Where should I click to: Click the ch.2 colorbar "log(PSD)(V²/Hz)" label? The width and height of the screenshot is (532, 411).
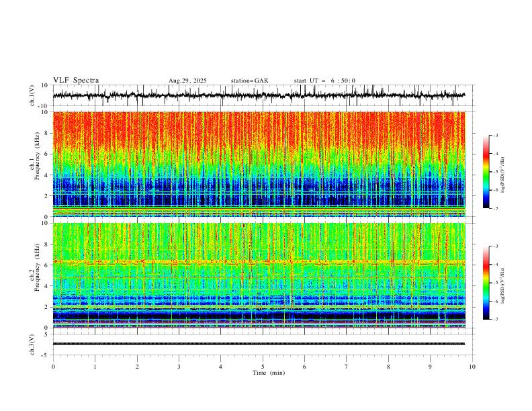pyautogui.click(x=502, y=285)
